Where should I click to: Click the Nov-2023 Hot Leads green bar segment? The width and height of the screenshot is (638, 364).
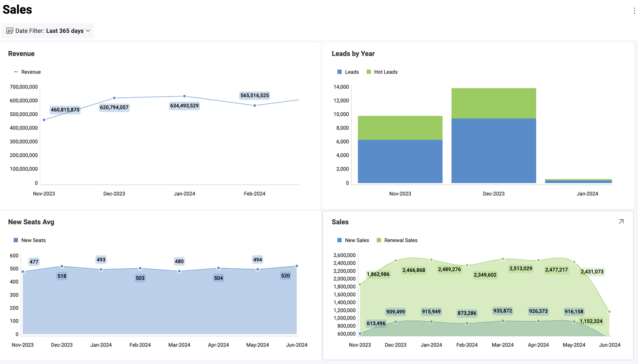point(400,128)
